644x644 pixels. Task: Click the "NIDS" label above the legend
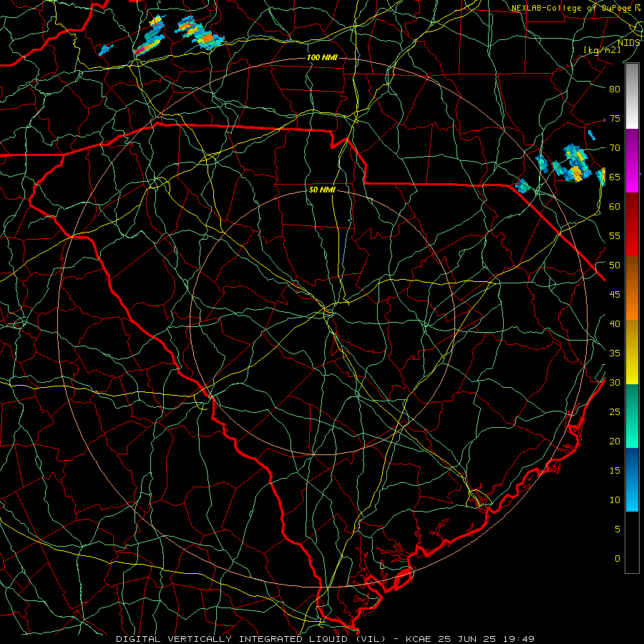629,43
